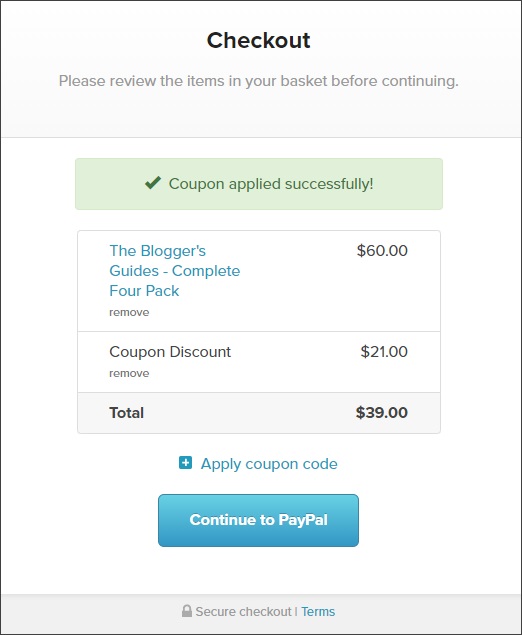This screenshot has height=635, width=522.
Task: Click the Coupon Discount label
Action: [170, 352]
